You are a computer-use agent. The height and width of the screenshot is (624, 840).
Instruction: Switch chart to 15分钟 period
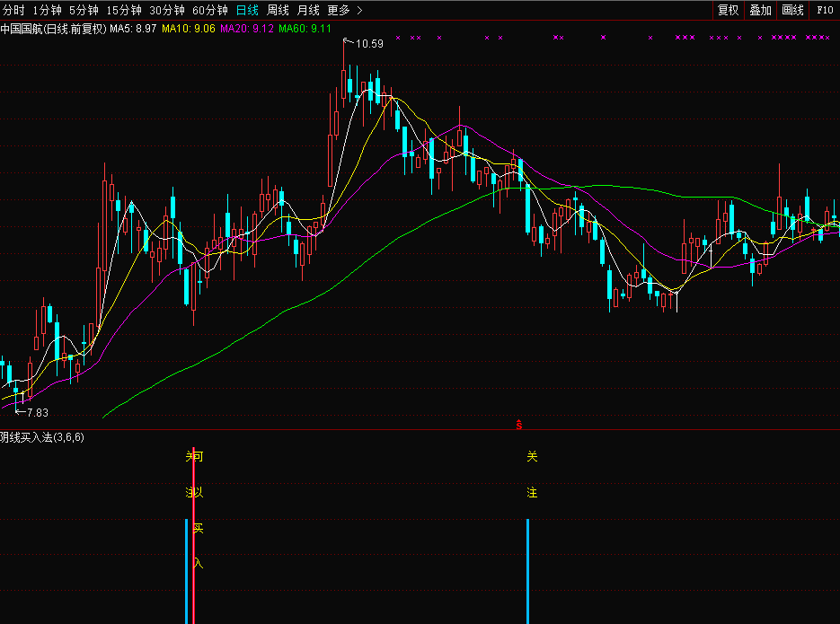tap(124, 11)
